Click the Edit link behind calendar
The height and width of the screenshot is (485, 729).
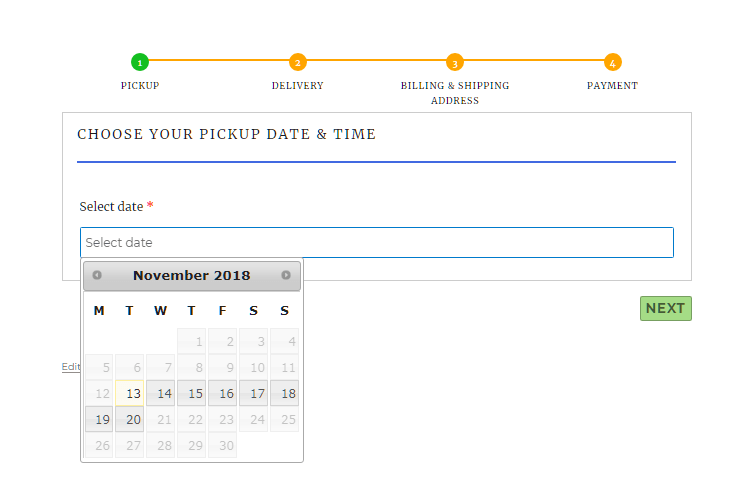[x=70, y=367]
